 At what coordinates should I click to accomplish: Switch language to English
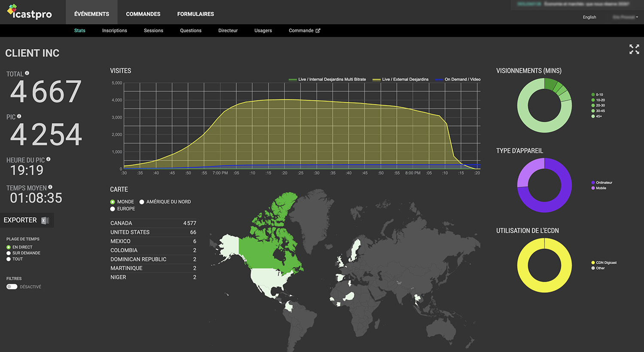[589, 17]
